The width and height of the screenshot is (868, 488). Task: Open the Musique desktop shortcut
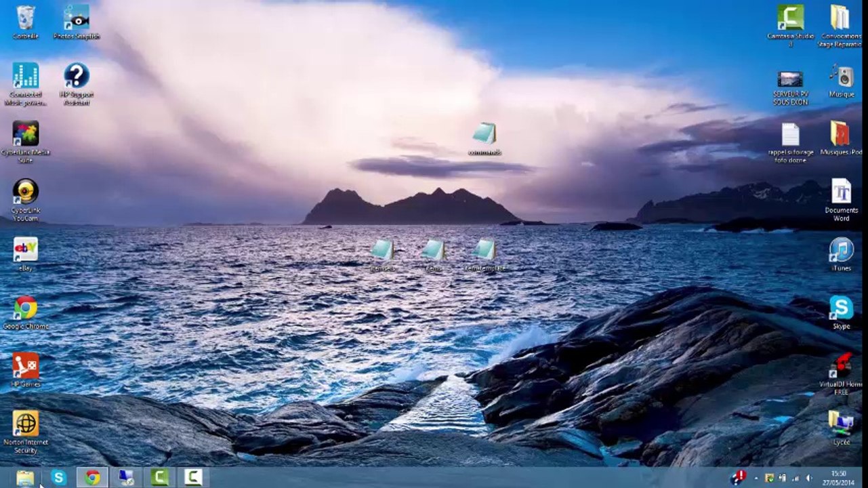pos(841,81)
